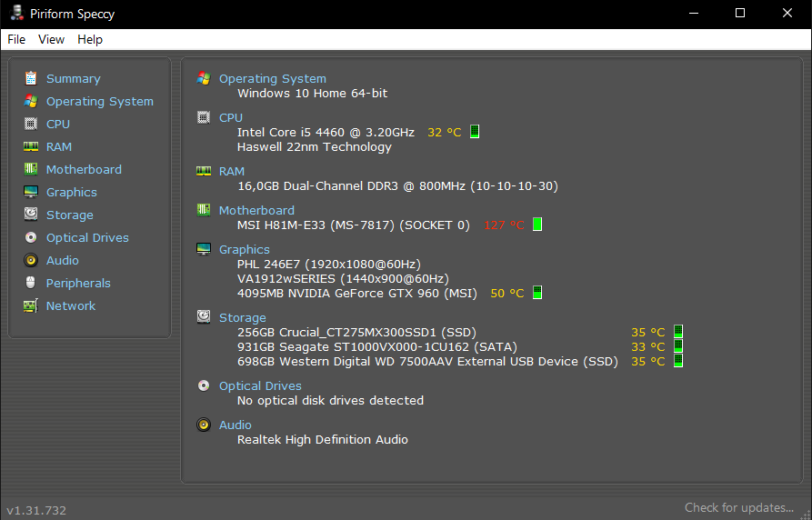This screenshot has width=812, height=520.
Task: Click the Windows 10 Home 64-bit text
Action: (312, 94)
